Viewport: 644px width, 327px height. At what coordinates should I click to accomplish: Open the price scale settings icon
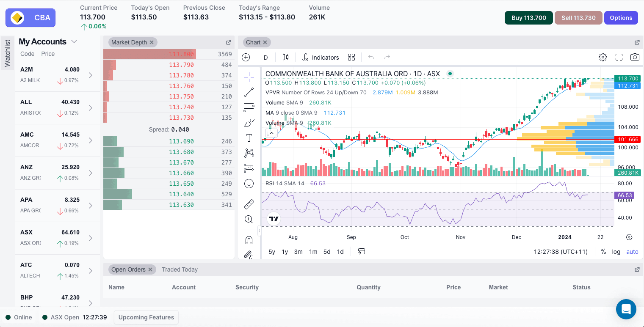coord(629,237)
